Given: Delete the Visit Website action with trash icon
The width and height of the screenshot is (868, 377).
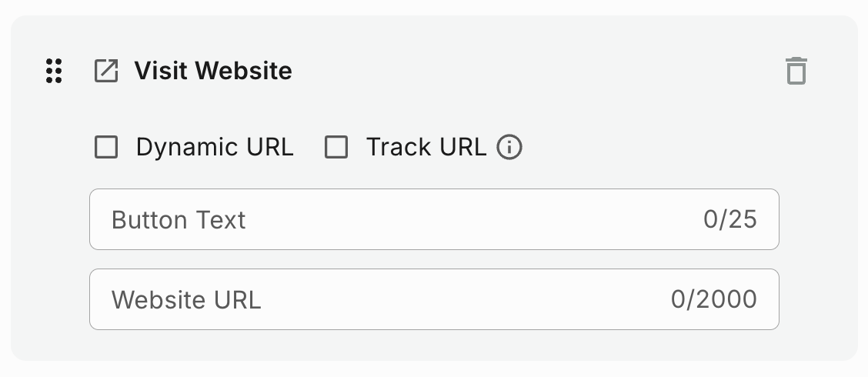Looking at the screenshot, I should coord(796,71).
